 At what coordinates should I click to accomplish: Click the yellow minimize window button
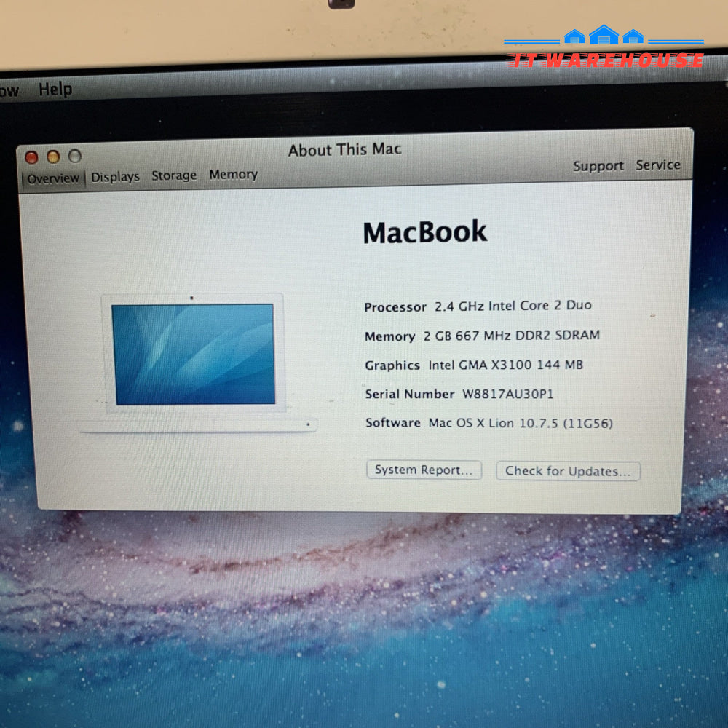[x=53, y=157]
